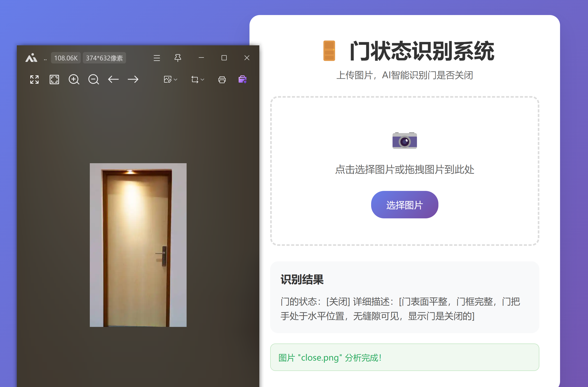Screen dimensions: 588x387
Task: Zoom out with the magnifier minus icon
Action: pyautogui.click(x=93, y=80)
